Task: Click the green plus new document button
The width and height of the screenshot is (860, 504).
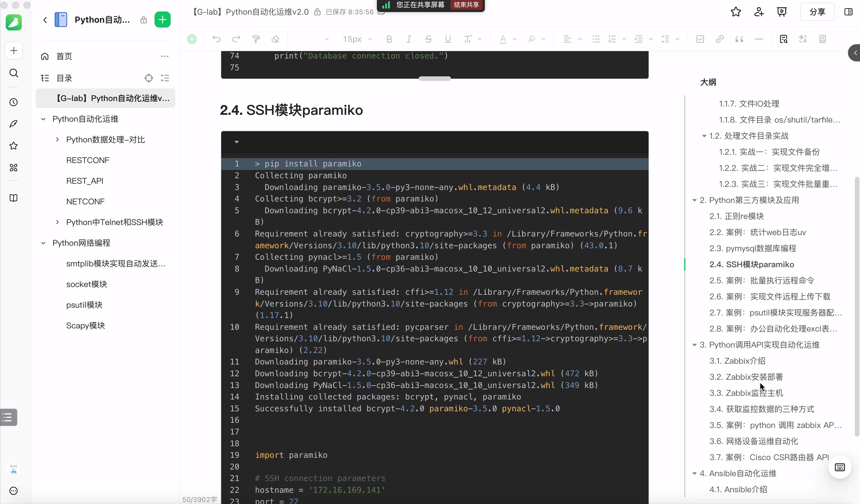Action: click(x=163, y=20)
